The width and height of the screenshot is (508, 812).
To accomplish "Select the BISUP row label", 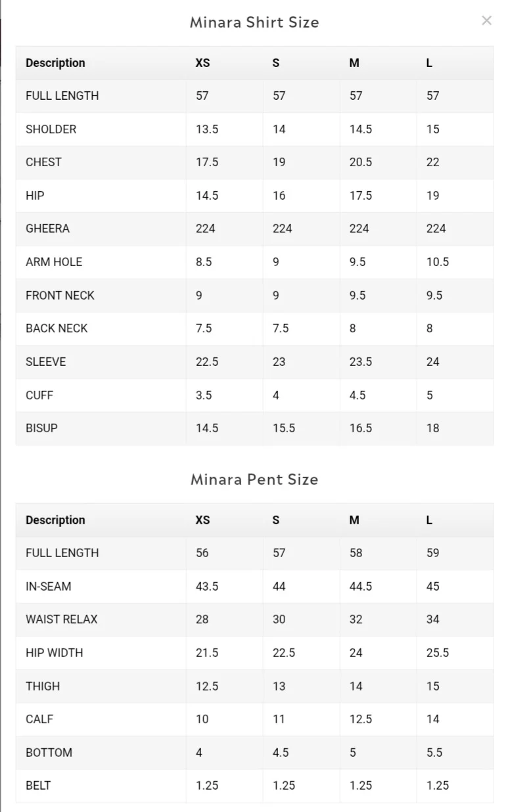I will (41, 428).
